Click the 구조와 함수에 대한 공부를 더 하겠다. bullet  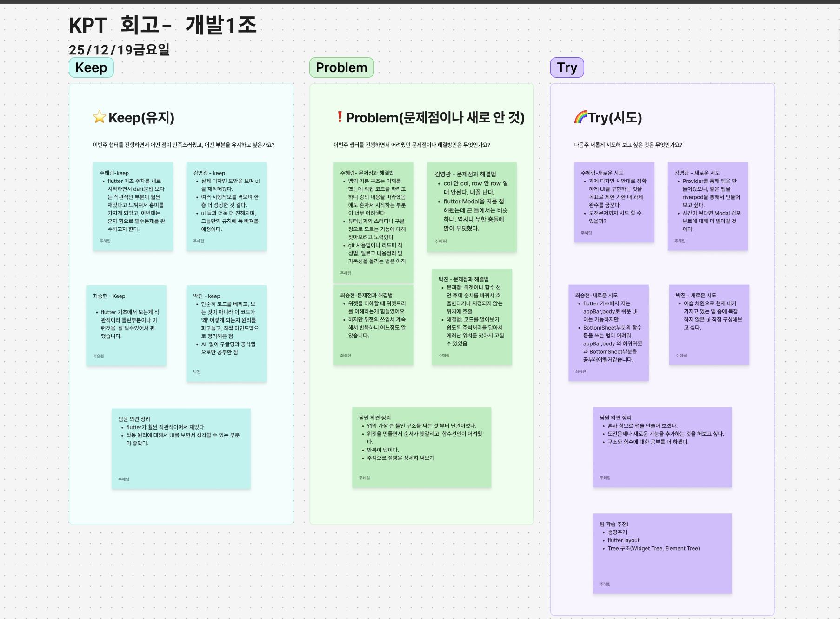[648, 442]
